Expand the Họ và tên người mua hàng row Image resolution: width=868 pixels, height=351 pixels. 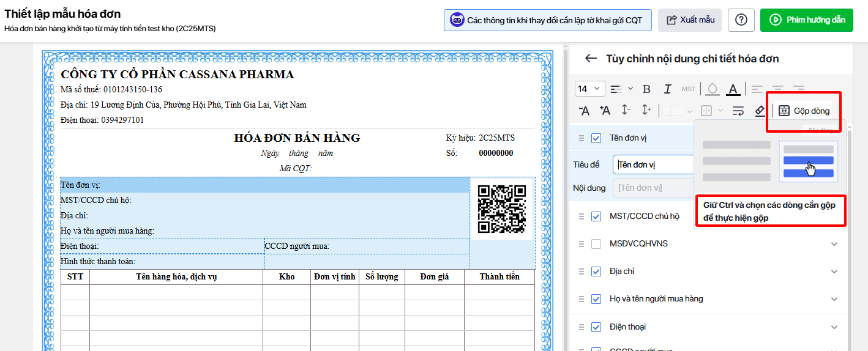tap(834, 299)
